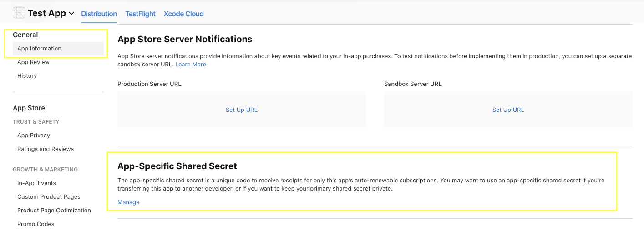Switch to the TestFlight tab
The height and width of the screenshot is (231, 644).
pyautogui.click(x=141, y=14)
